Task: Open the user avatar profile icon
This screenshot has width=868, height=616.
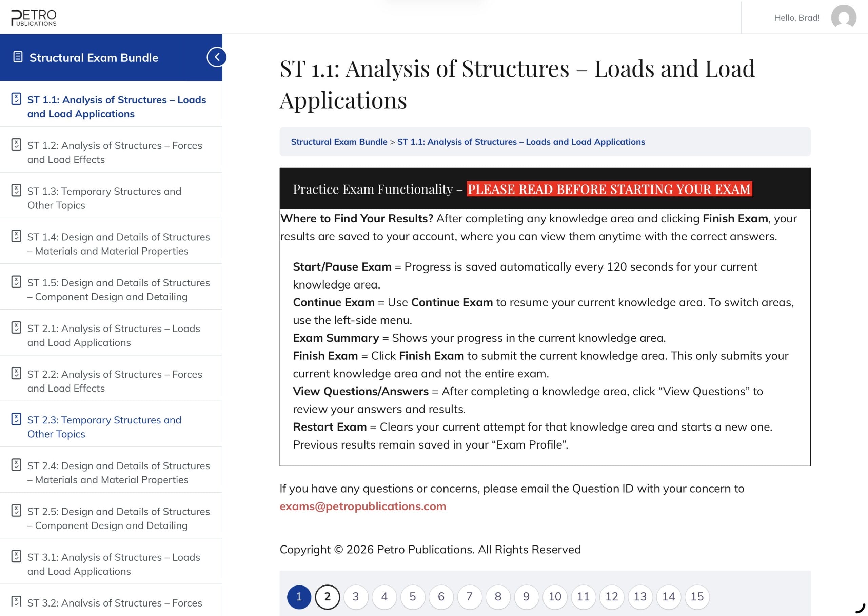Action: pyautogui.click(x=843, y=17)
